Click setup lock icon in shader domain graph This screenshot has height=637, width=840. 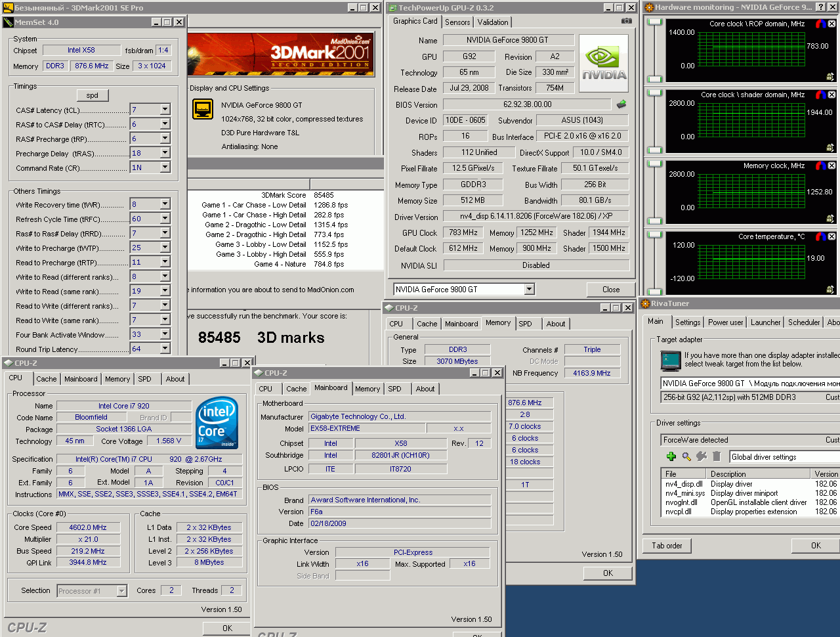tap(830, 147)
